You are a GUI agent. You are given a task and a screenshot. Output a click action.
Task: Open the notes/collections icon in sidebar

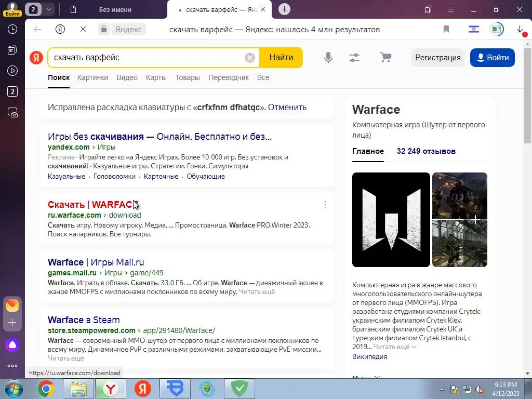point(12,50)
